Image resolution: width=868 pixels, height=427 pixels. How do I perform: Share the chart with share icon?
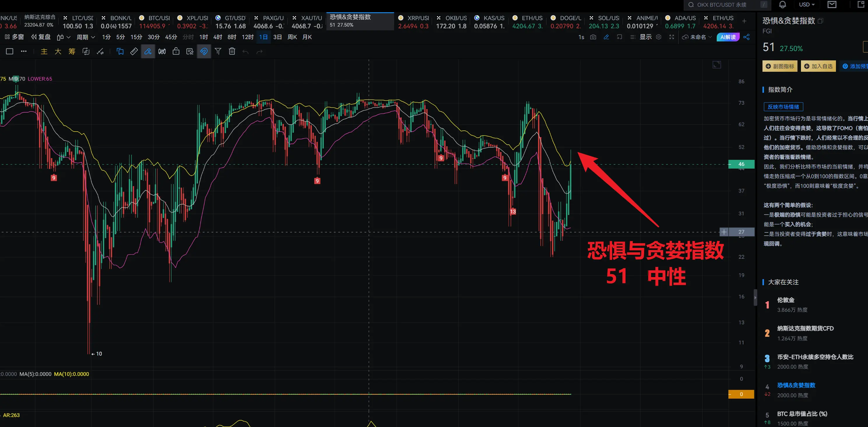point(746,37)
